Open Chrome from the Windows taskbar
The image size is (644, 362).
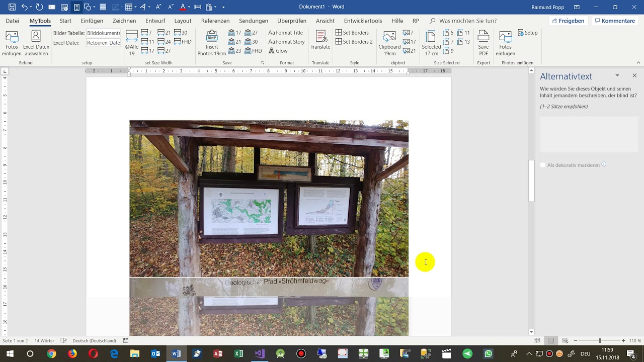51,353
